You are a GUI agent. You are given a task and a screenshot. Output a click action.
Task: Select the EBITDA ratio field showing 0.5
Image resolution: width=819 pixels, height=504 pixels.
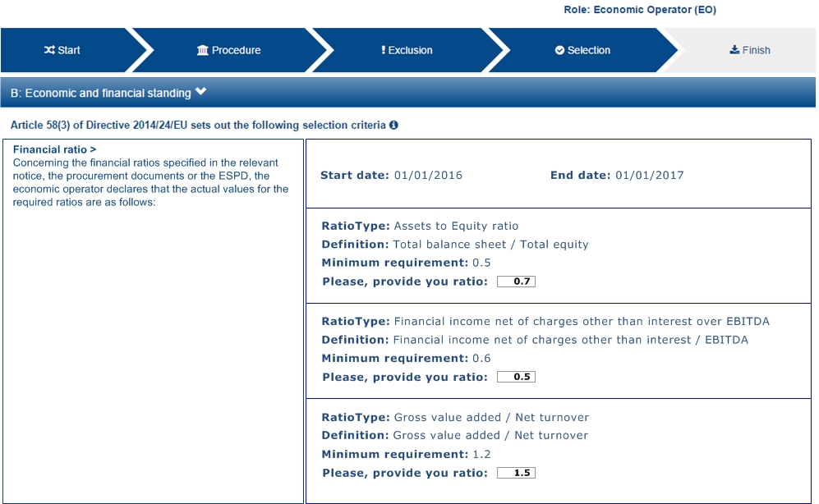pos(516,377)
